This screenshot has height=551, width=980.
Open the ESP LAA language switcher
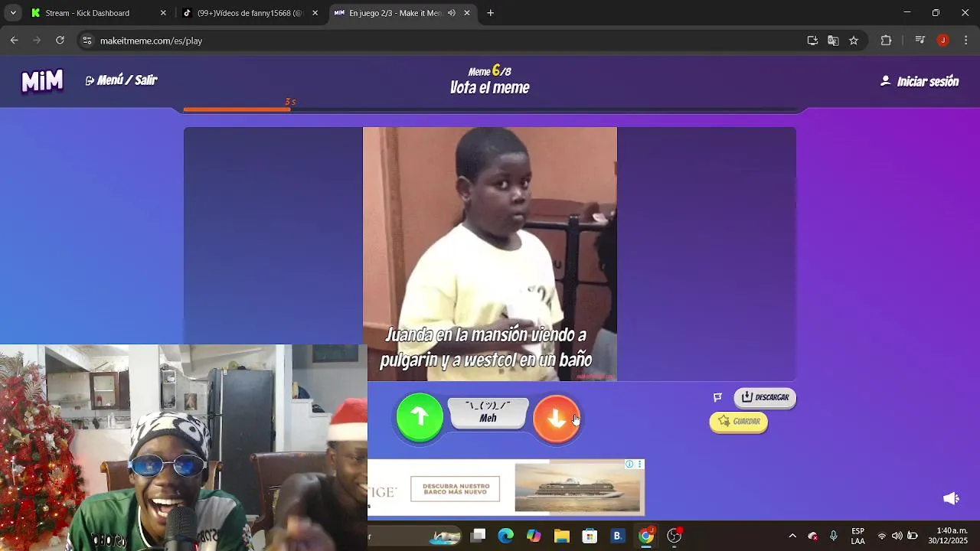coord(858,536)
